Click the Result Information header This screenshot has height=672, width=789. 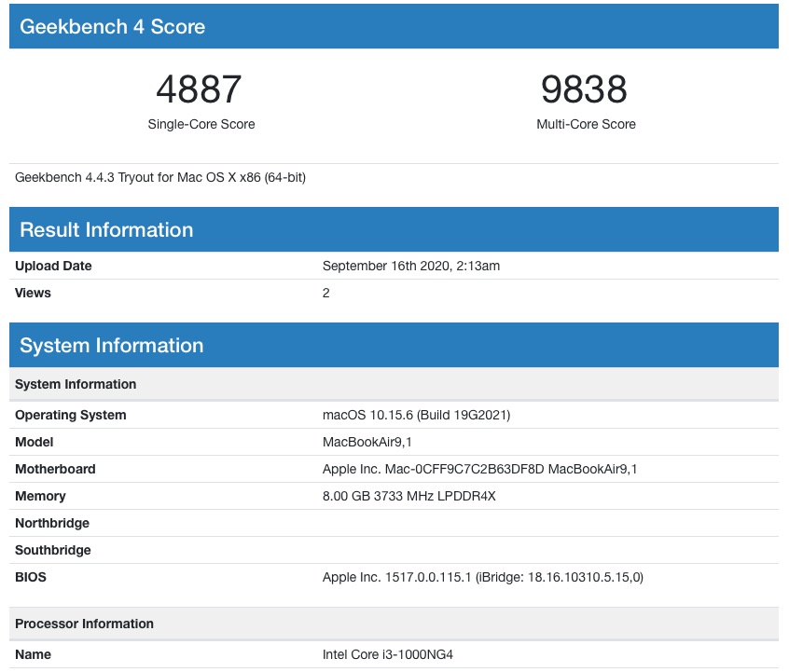(x=106, y=230)
